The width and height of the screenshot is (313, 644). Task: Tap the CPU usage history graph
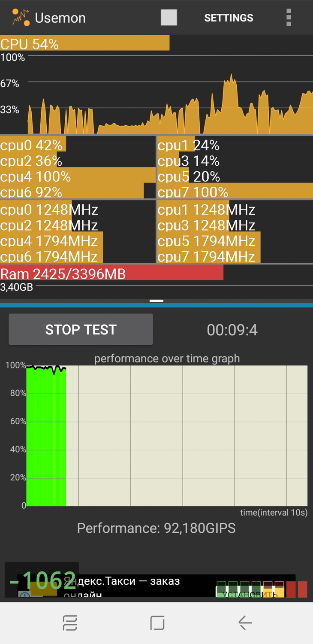pyautogui.click(x=156, y=94)
